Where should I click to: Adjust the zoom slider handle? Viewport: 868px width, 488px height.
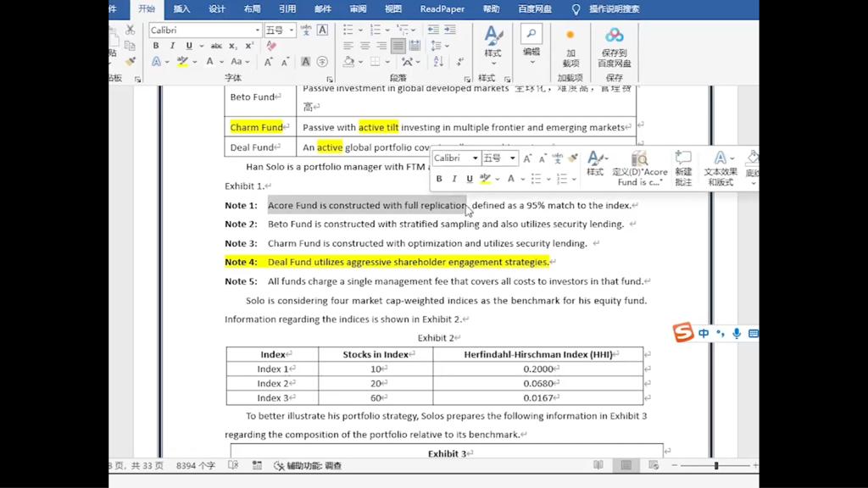[x=715, y=465]
